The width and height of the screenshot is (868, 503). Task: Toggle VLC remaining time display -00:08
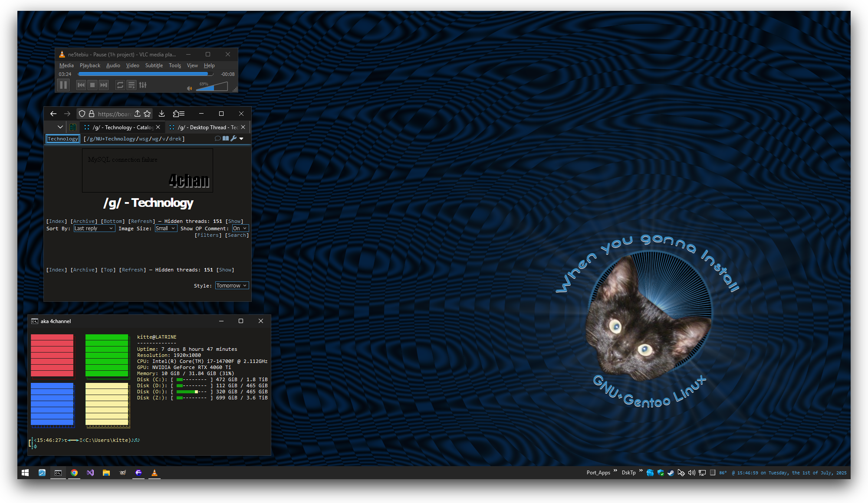(227, 74)
